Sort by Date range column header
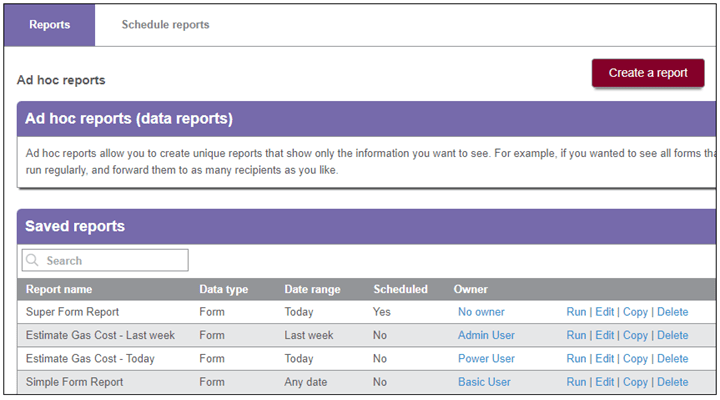This screenshot has width=720, height=400. 312,289
